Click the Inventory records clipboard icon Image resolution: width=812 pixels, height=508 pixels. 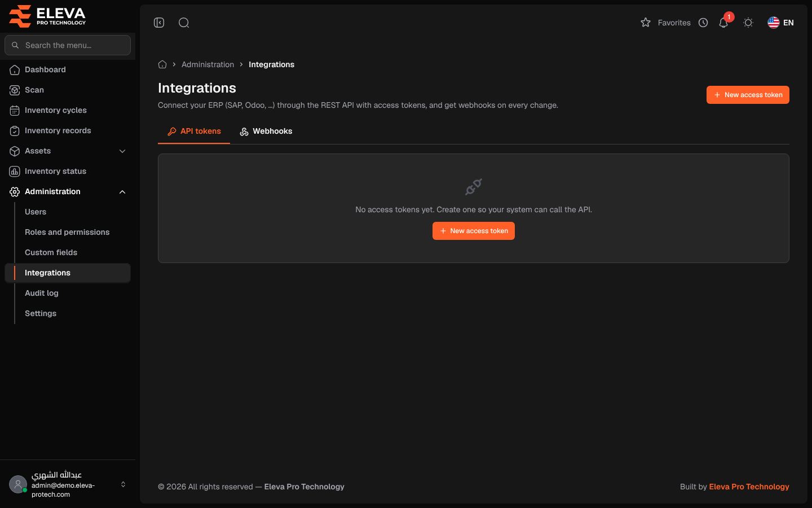pos(15,130)
